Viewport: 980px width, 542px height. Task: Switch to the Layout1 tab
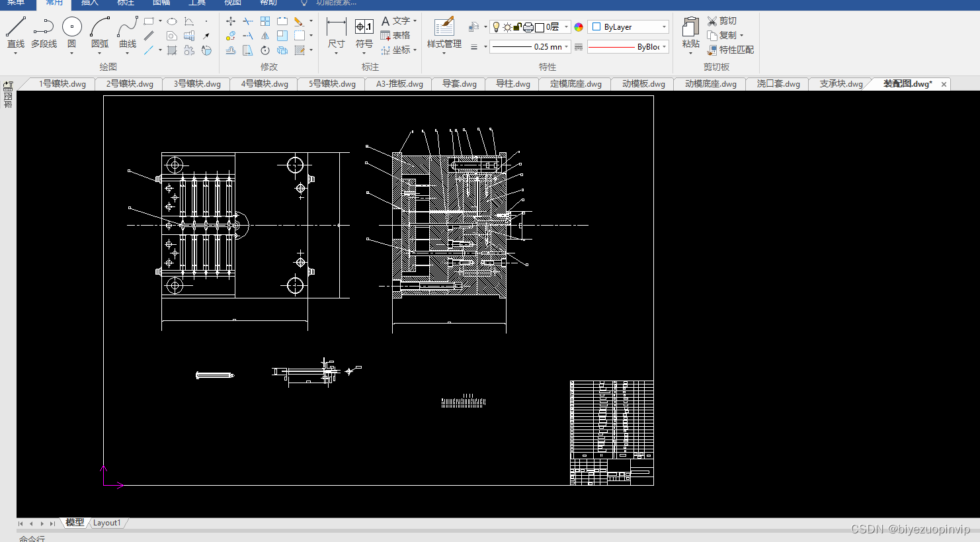click(x=106, y=523)
